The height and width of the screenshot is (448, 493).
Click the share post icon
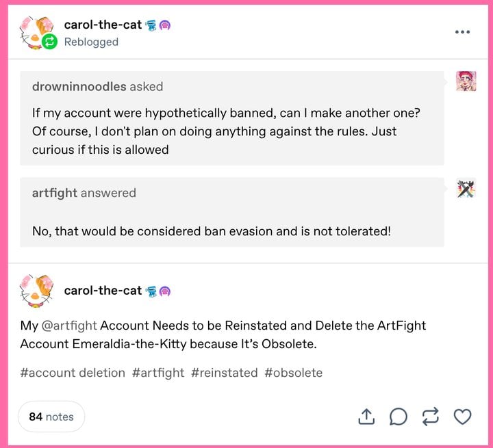[x=366, y=416]
